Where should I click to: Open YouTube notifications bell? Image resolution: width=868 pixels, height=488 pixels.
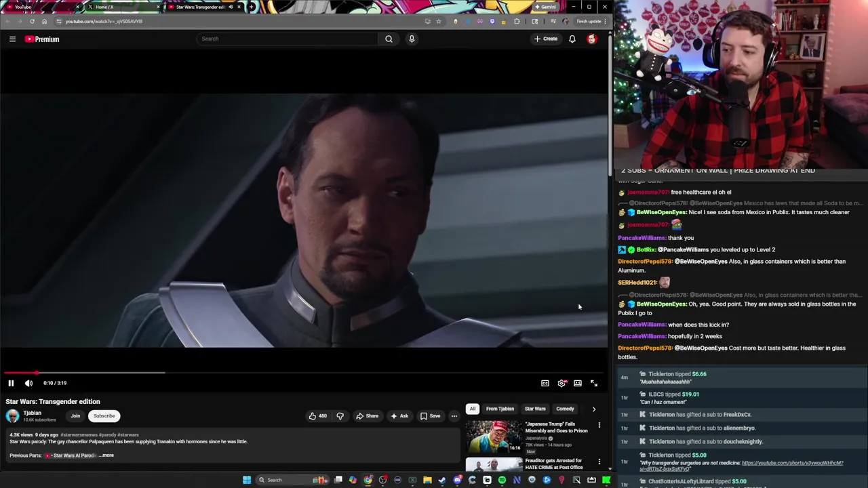[572, 39]
